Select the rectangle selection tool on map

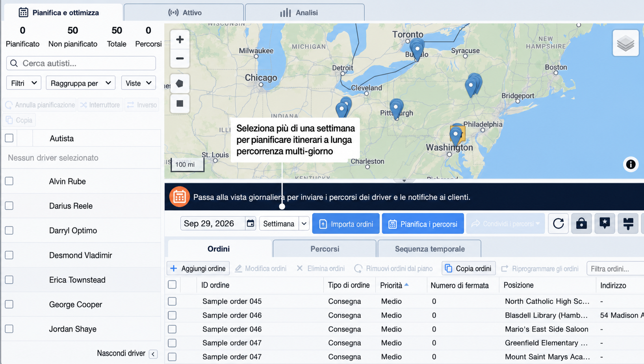180,103
